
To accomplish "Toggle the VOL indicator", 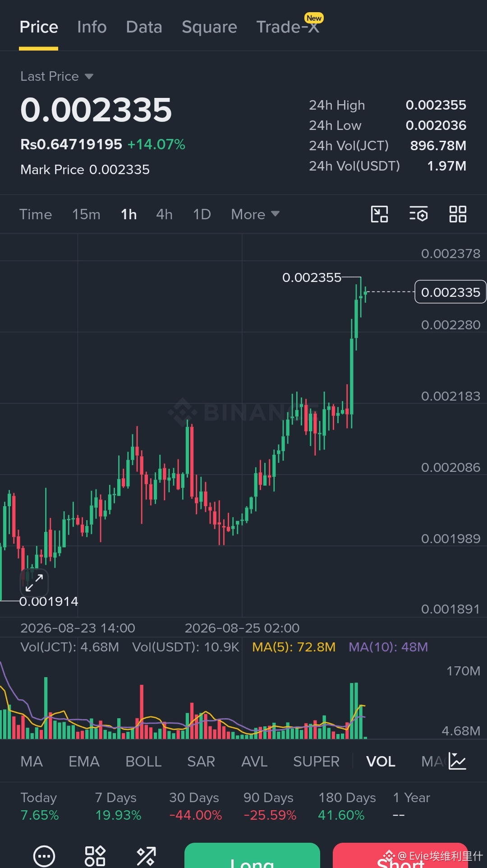I will click(381, 762).
